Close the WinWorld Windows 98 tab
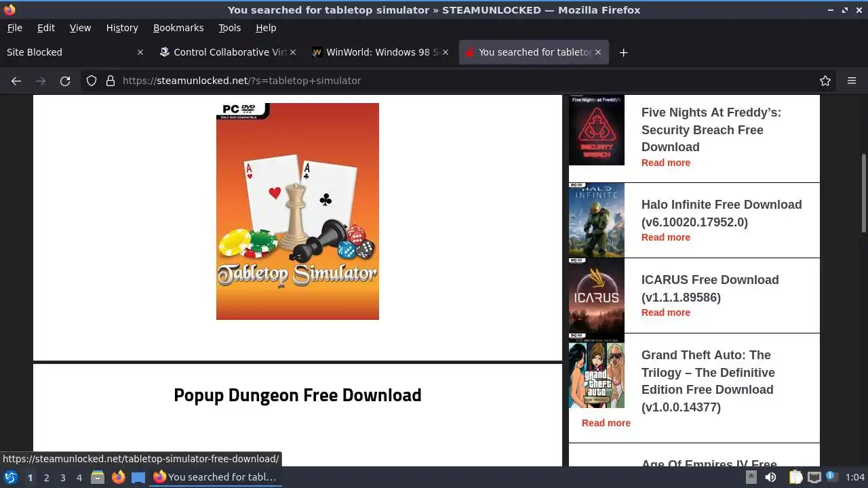The image size is (868, 488). coord(446,52)
